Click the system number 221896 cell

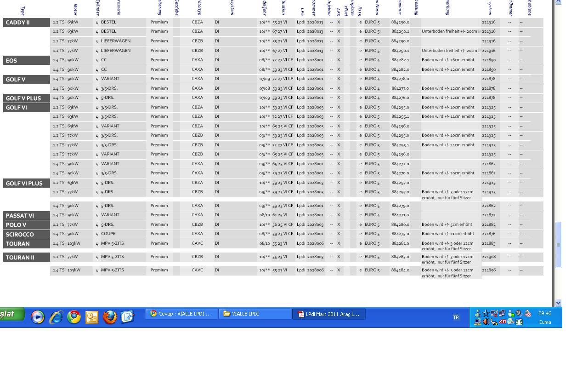489,270
